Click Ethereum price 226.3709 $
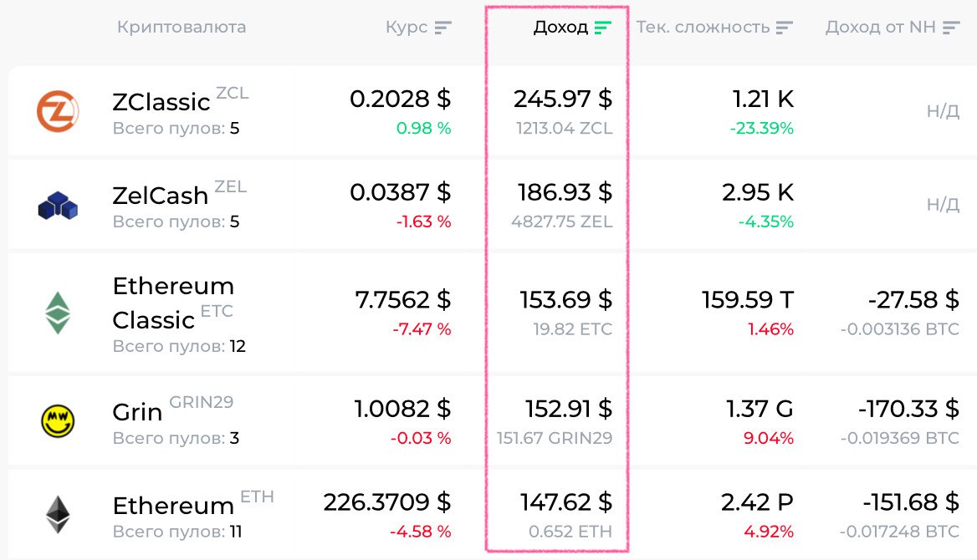The height and width of the screenshot is (560, 977). (x=387, y=502)
